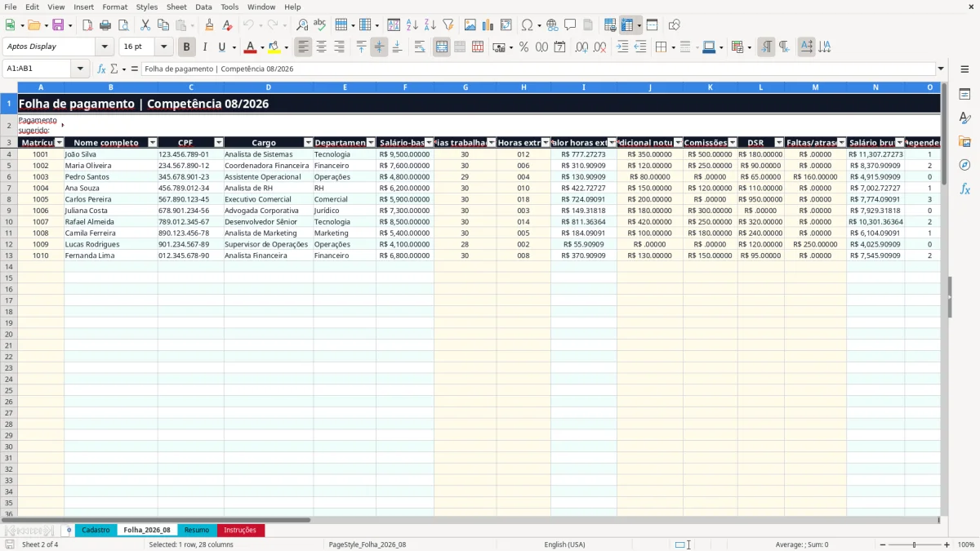Open the sidebar Navigator compass icon
980x551 pixels.
pyautogui.click(x=964, y=165)
